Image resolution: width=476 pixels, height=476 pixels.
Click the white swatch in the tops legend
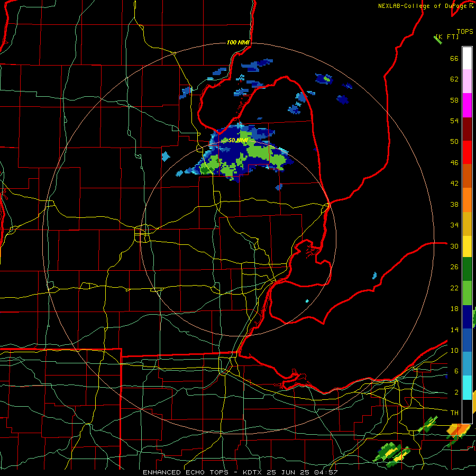pos(467,58)
